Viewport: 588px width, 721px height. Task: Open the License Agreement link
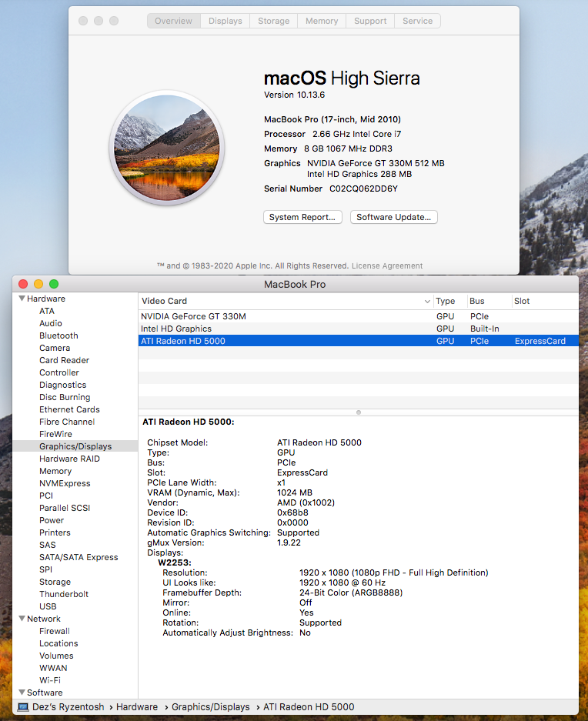[x=387, y=265]
